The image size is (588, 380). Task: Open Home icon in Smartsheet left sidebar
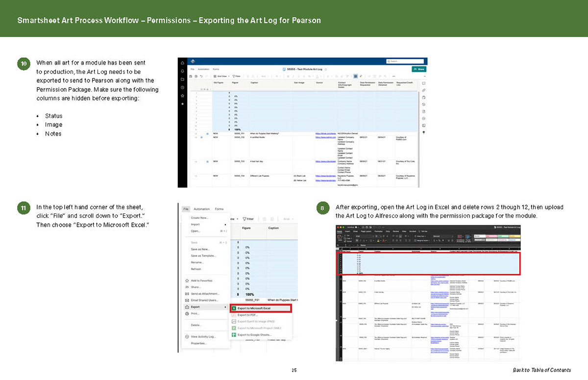[x=183, y=63]
